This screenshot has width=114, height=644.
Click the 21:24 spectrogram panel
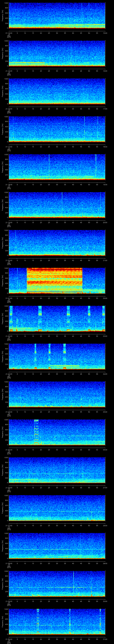[x=57, y=394]
